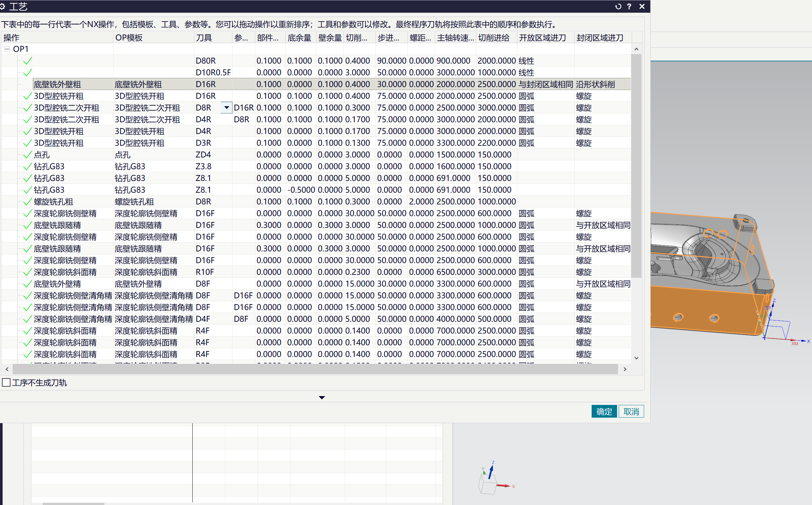Viewport: 812px width, 505px height.
Task: Click the horizontal scroll right arrow
Action: [625, 369]
